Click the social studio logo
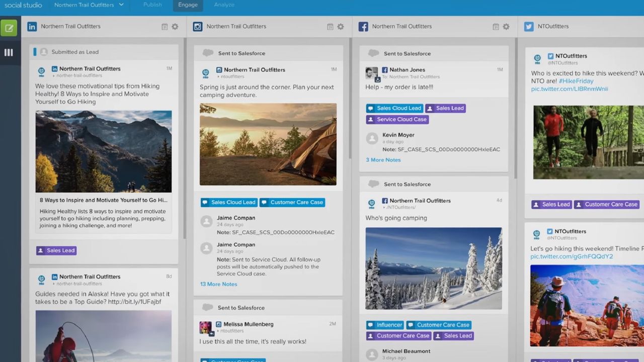Viewport: 644px width, 362px height. [23, 5]
